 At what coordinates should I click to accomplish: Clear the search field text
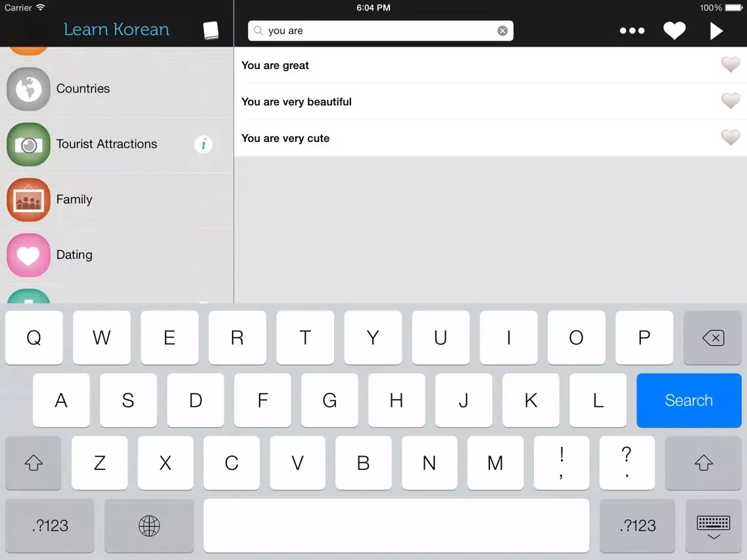coord(502,31)
